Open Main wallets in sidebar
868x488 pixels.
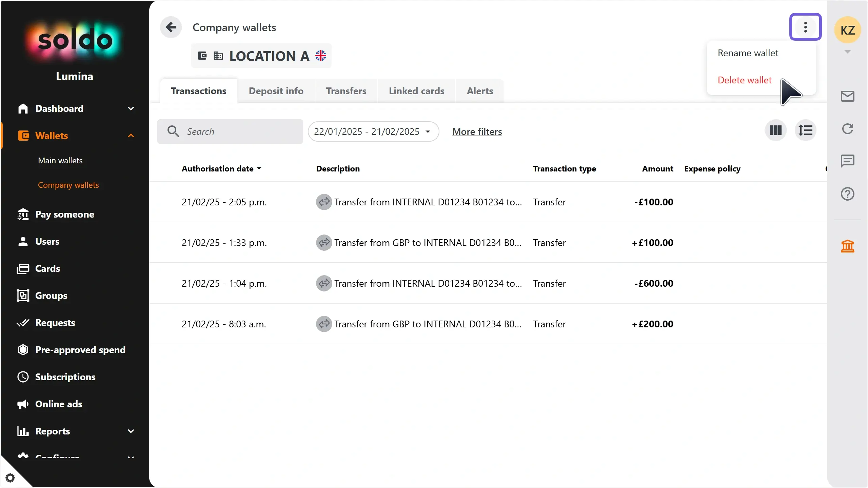coord(60,161)
